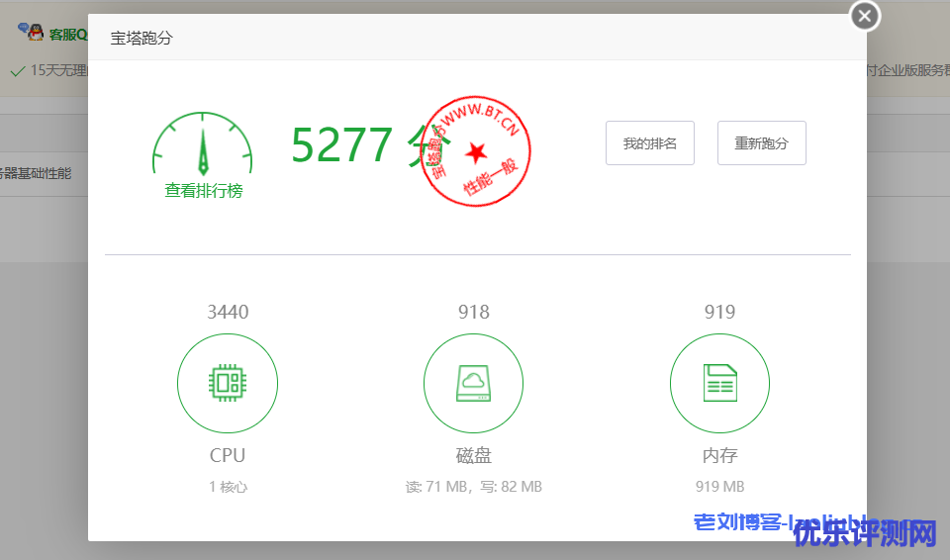Click the speedometer gauge icon

pyautogui.click(x=202, y=143)
